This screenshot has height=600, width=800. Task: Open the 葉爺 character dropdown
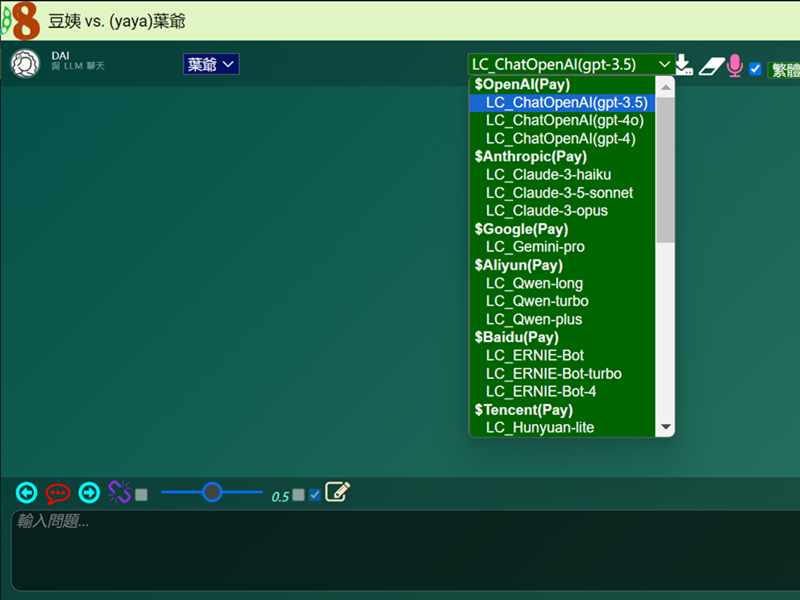click(211, 64)
